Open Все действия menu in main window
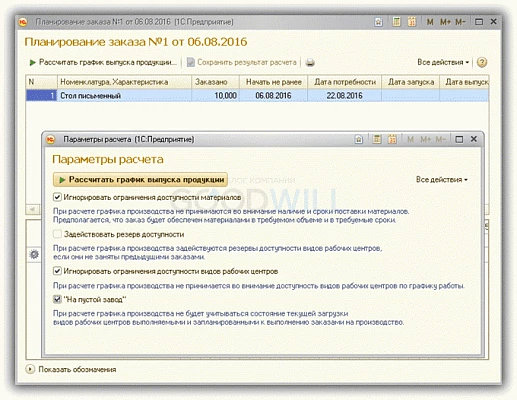Image resolution: width=517 pixels, height=400 pixels. 443,62
